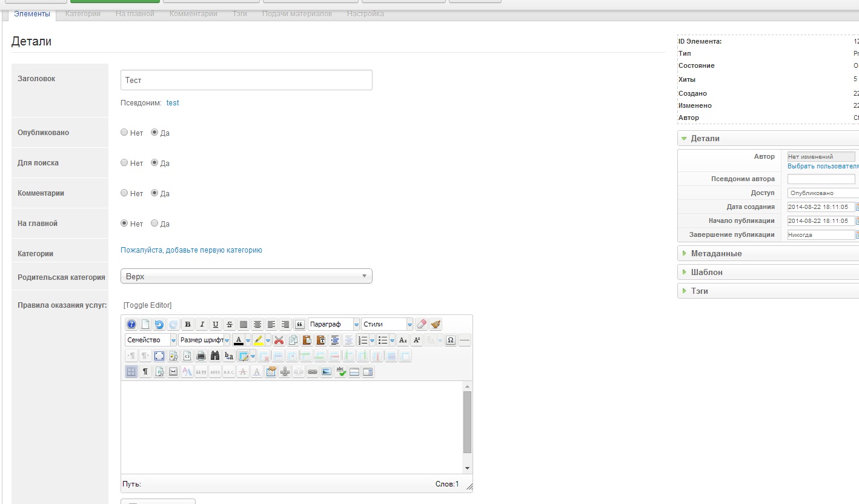This screenshot has height=504, width=859.
Task: Toggle fullscreen editor mode icon
Action: click(159, 356)
